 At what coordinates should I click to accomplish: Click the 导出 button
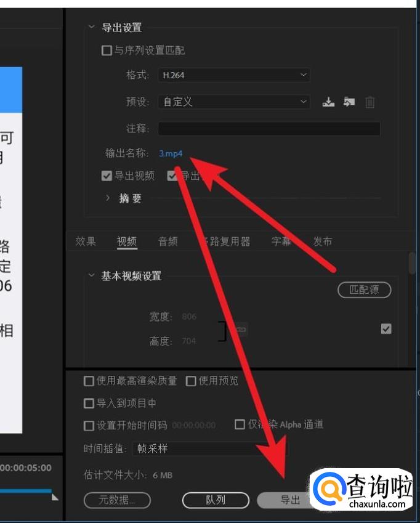[289, 500]
